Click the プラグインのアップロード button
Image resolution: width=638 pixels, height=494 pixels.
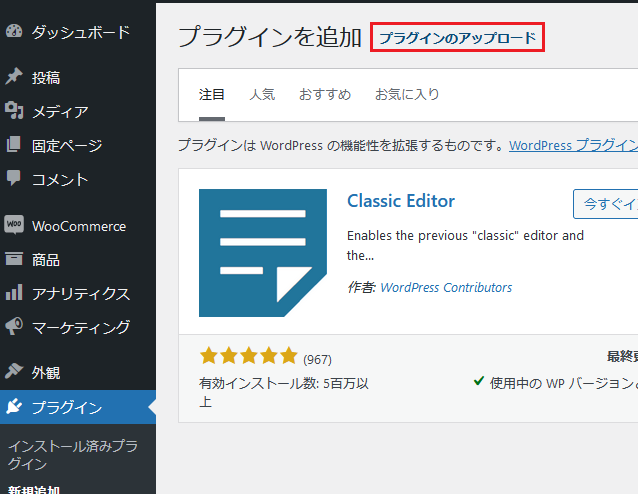pyautogui.click(x=457, y=37)
